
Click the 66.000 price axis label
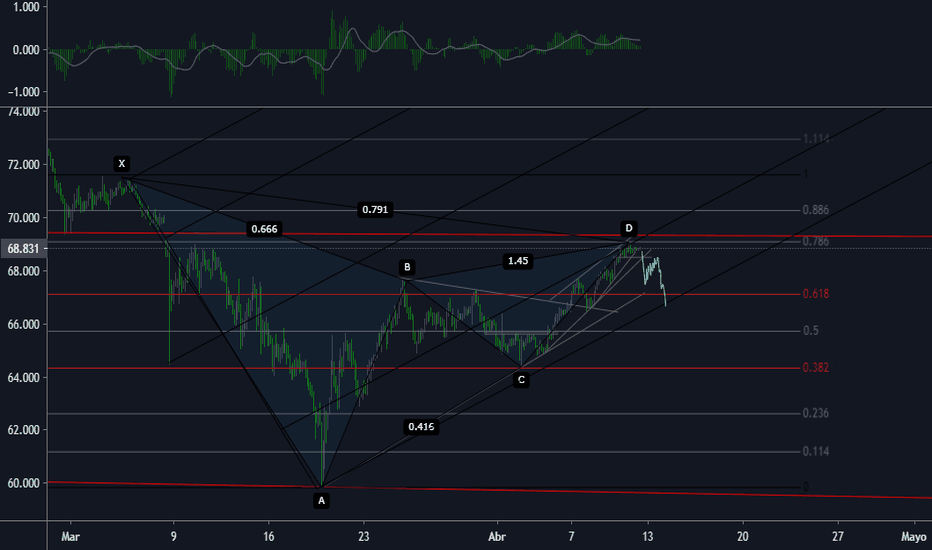(24, 325)
